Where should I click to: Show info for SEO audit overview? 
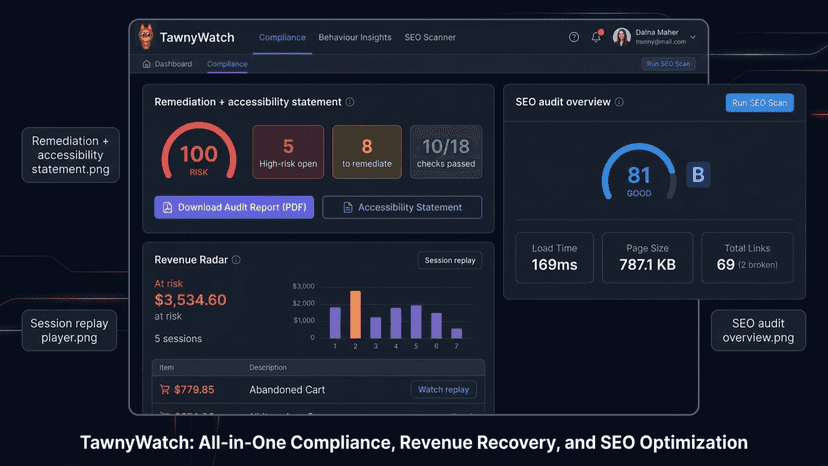(x=619, y=102)
